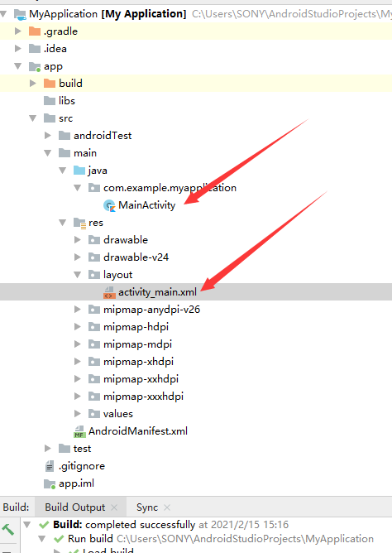392x553 pixels.
Task: Click the res resources folder icon
Action: point(79,223)
